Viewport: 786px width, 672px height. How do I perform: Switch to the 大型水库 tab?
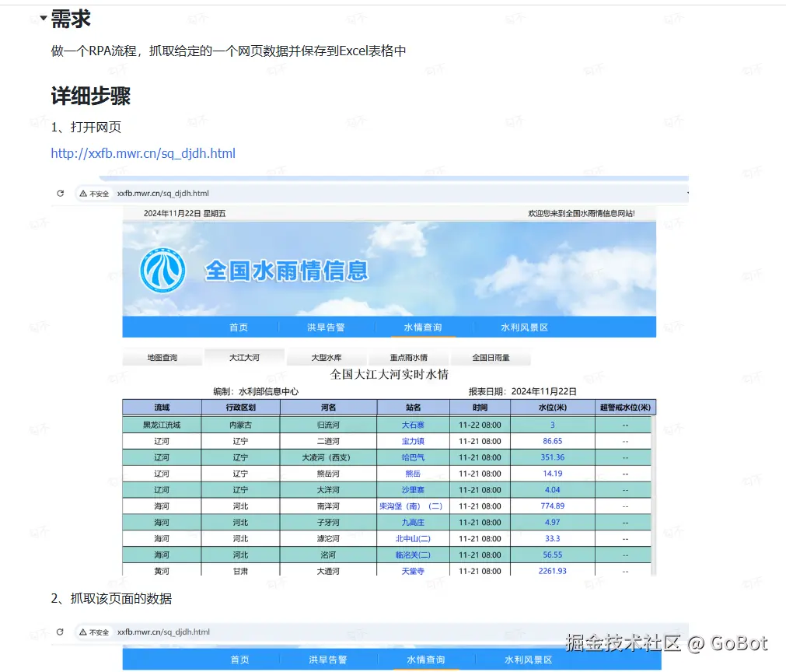tap(327, 357)
